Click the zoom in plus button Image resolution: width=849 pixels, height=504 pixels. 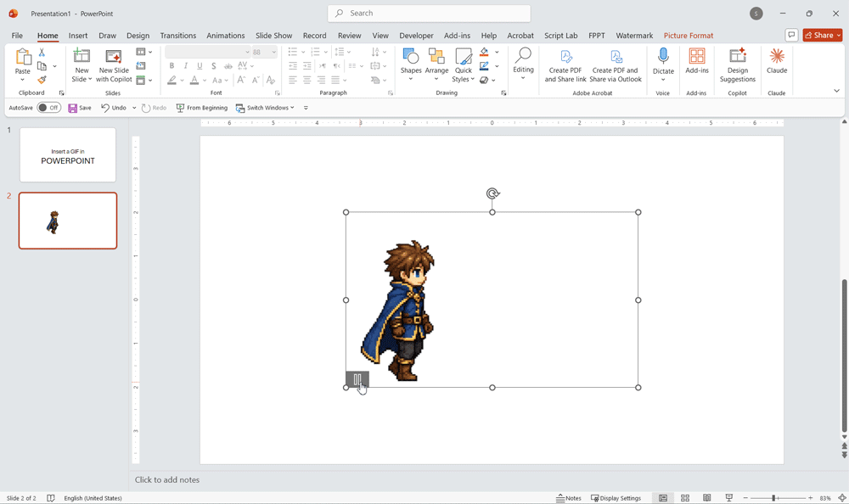coord(810,498)
